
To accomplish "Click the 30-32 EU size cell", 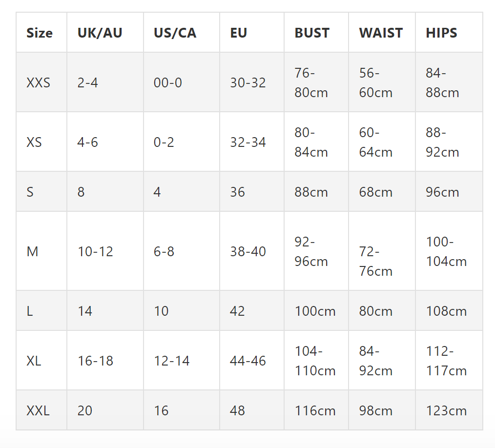I will tap(248, 82).
